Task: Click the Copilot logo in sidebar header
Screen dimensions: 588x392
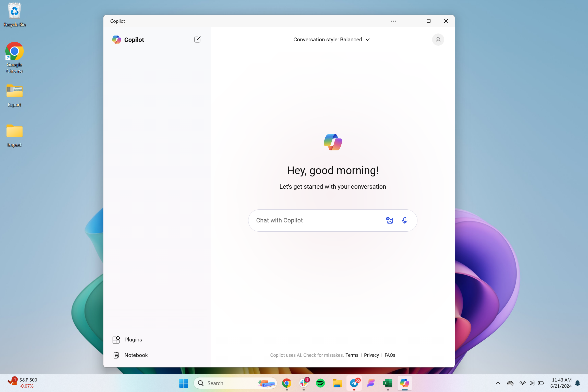Action: click(x=117, y=40)
